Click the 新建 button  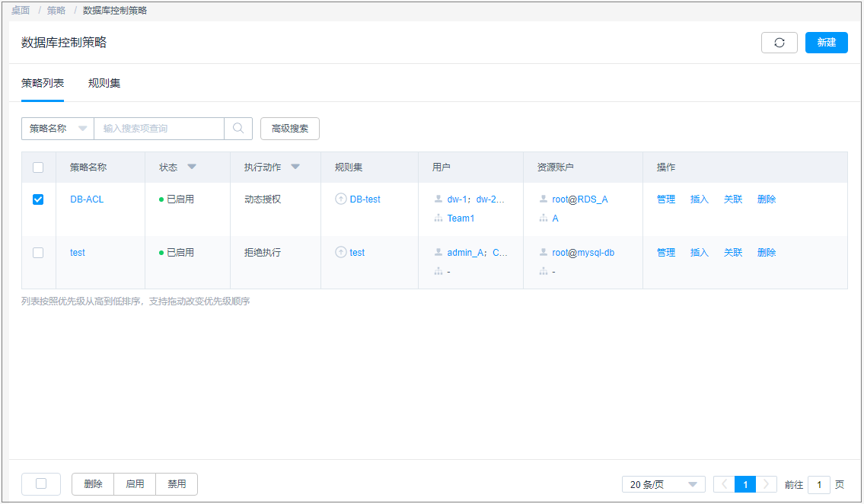pos(826,43)
